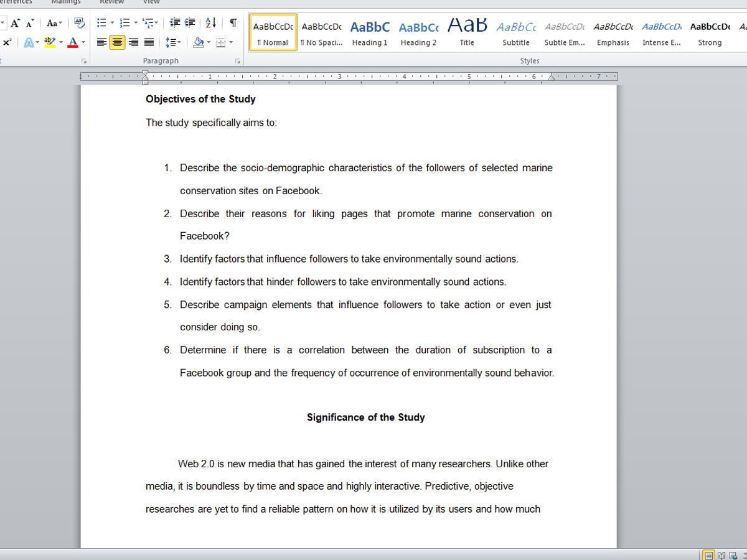Image resolution: width=747 pixels, height=560 pixels.
Task: Open the Paragraph dialog box launcher
Action: pos(237,61)
